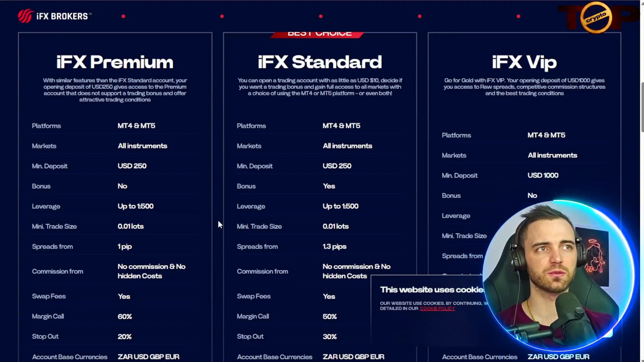Click Premium Swap Fees 'Yes' value

click(124, 296)
